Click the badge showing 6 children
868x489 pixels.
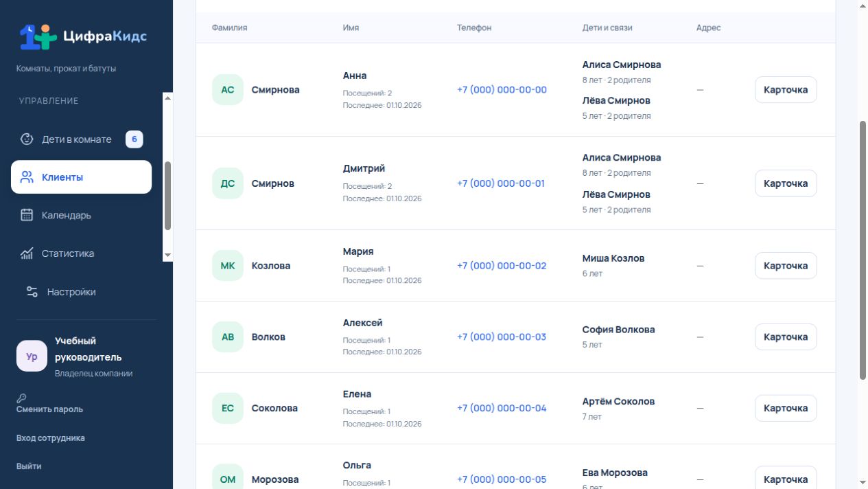click(x=134, y=139)
